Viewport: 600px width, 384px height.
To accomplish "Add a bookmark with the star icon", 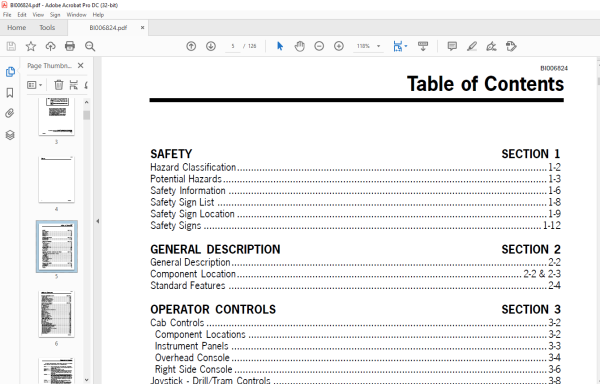I will point(31,46).
